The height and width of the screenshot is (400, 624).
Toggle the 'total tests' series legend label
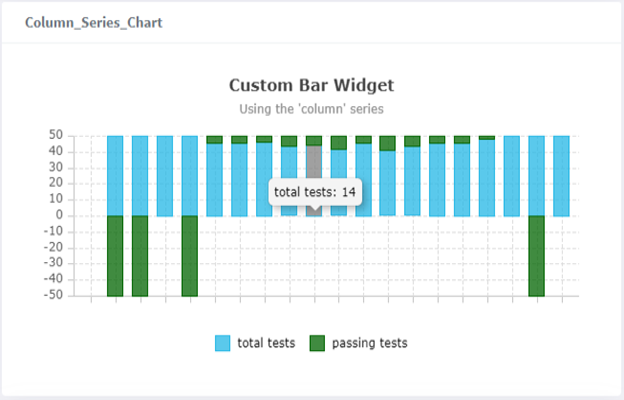point(266,343)
